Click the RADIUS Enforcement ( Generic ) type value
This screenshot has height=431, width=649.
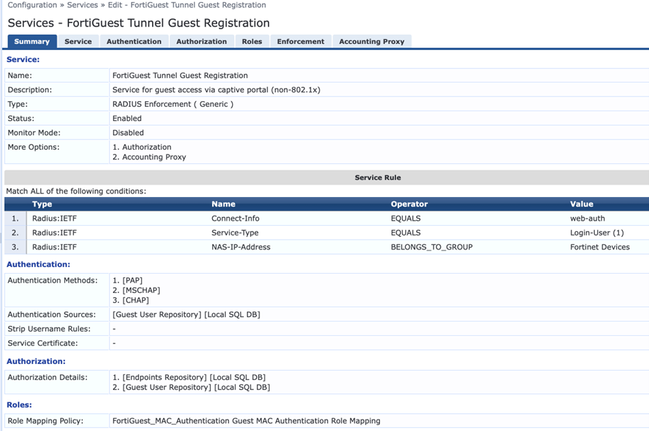pyautogui.click(x=173, y=104)
